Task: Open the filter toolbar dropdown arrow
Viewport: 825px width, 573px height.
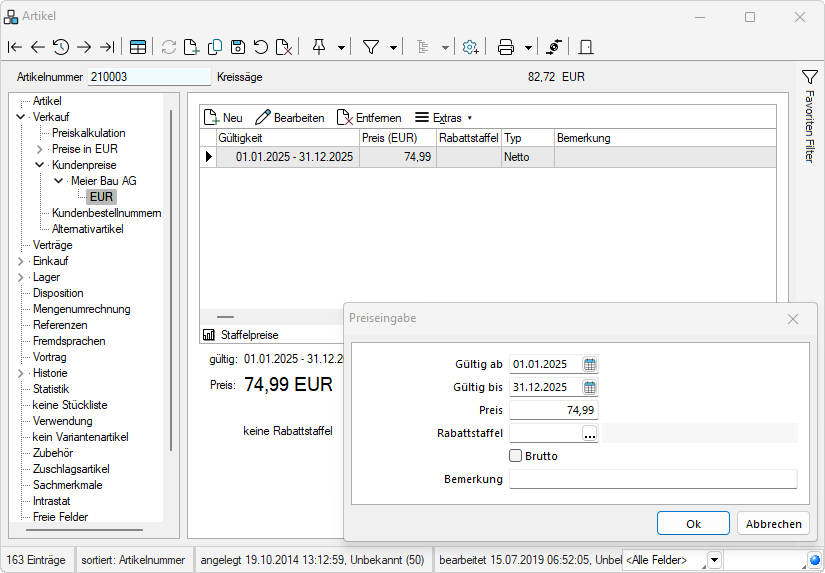Action: [393, 47]
